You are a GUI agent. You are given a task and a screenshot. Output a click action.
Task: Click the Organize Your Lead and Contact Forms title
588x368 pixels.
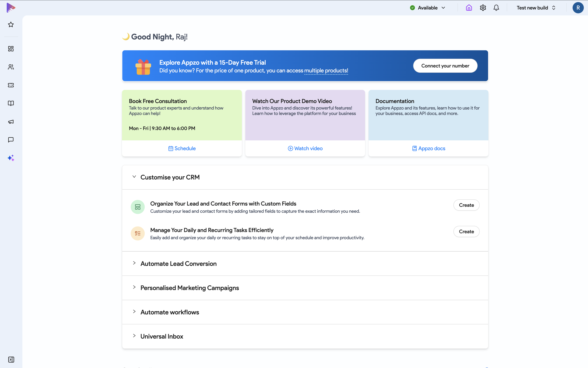pos(223,204)
